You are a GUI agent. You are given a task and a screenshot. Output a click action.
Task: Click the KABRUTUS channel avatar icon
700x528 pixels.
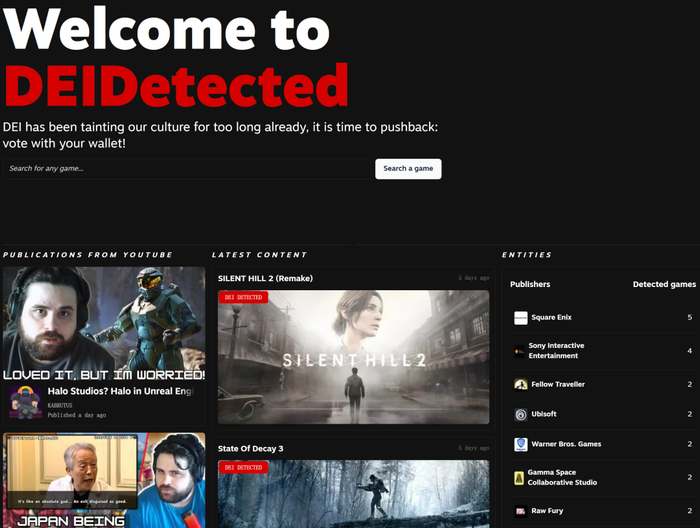coord(26,403)
